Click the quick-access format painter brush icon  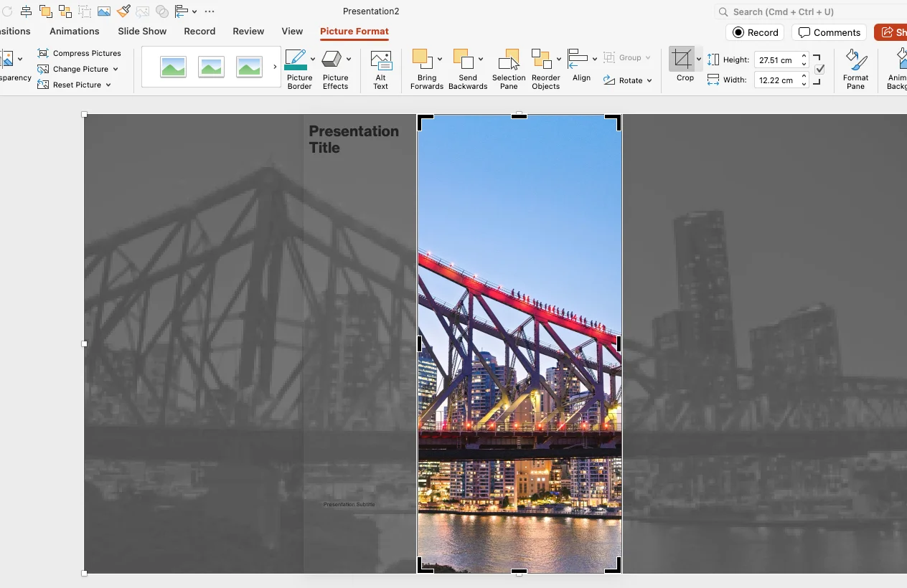(123, 11)
